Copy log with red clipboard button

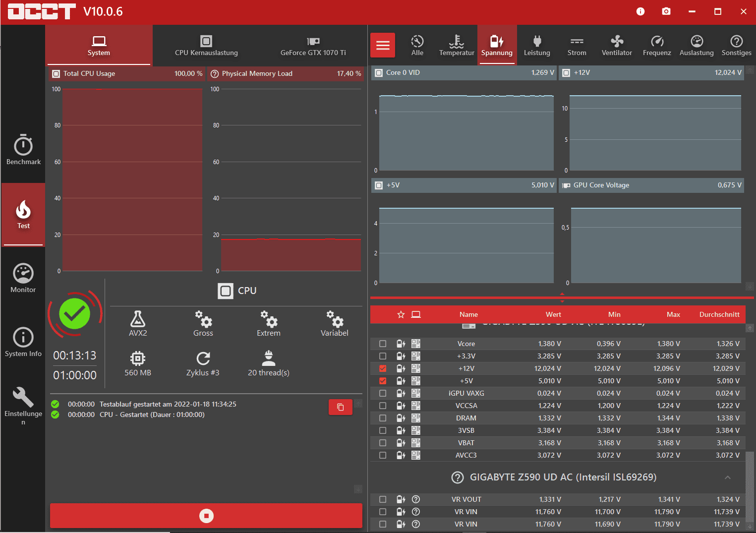[341, 407]
